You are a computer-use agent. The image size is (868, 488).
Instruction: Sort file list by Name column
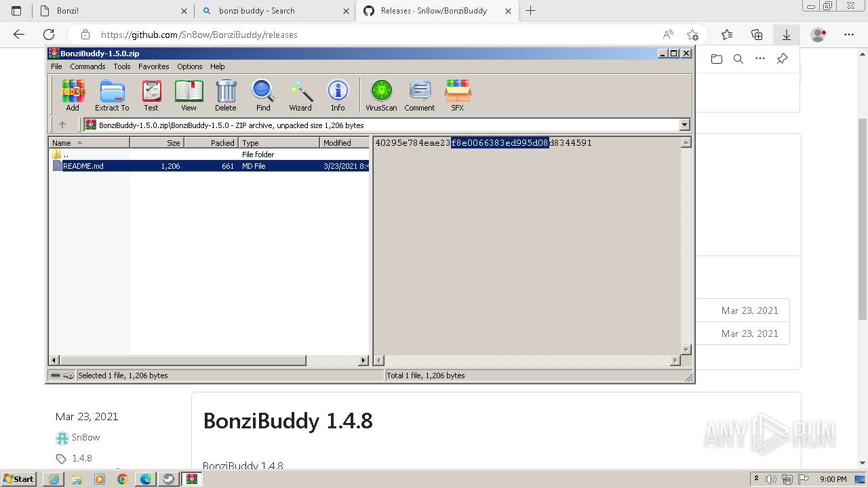pos(90,143)
